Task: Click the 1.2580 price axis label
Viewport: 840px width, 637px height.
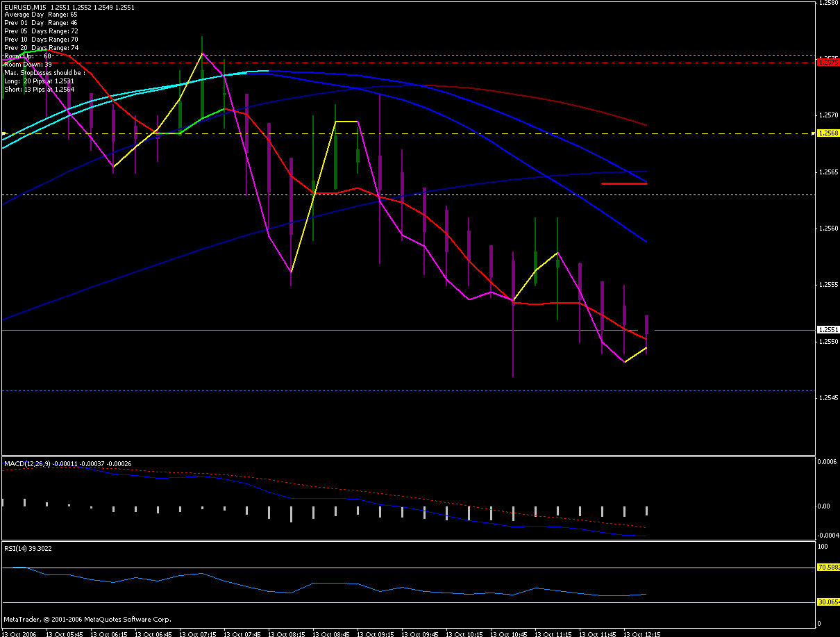Action: click(828, 3)
